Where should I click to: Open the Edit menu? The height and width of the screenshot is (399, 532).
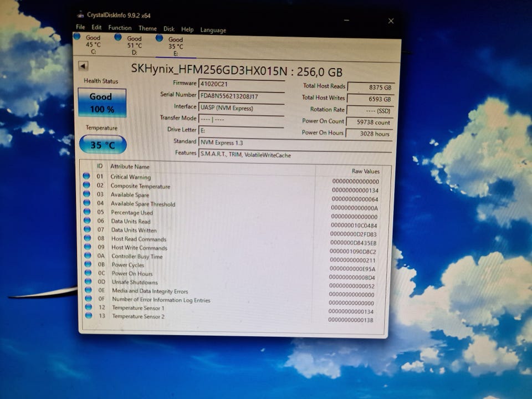(x=96, y=28)
